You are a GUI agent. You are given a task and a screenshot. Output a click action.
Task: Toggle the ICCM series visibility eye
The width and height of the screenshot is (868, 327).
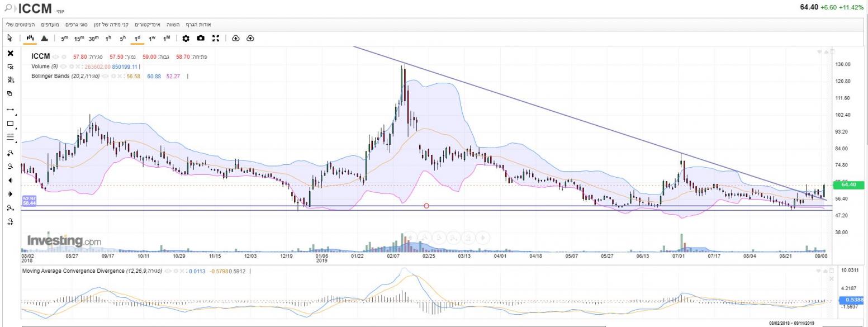(x=56, y=56)
